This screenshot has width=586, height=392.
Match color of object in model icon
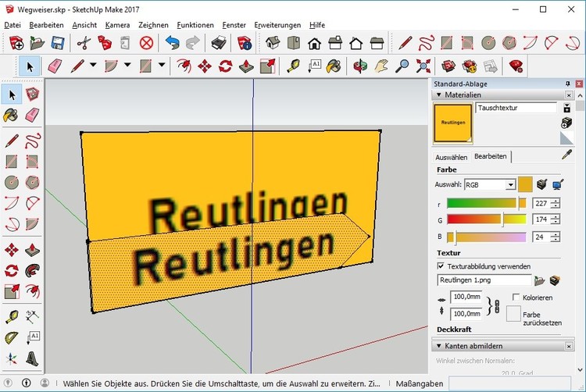(541, 184)
